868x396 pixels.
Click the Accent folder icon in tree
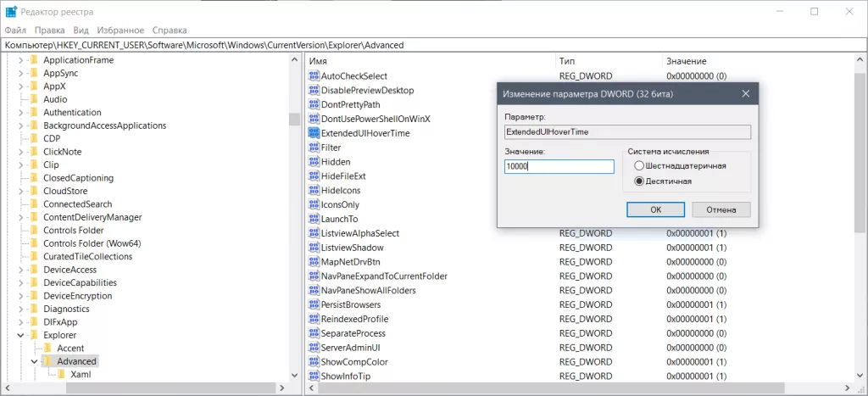click(x=48, y=348)
